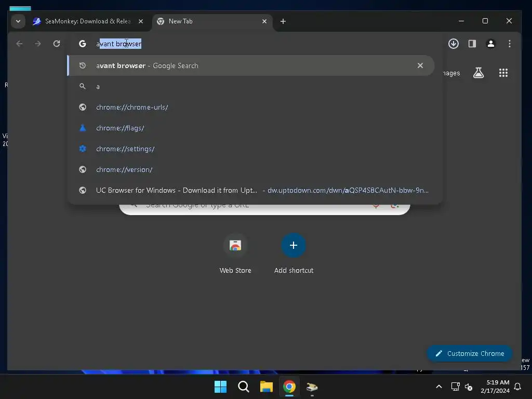The width and height of the screenshot is (532, 399).
Task: Show hidden system tray icons
Action: click(x=438, y=387)
